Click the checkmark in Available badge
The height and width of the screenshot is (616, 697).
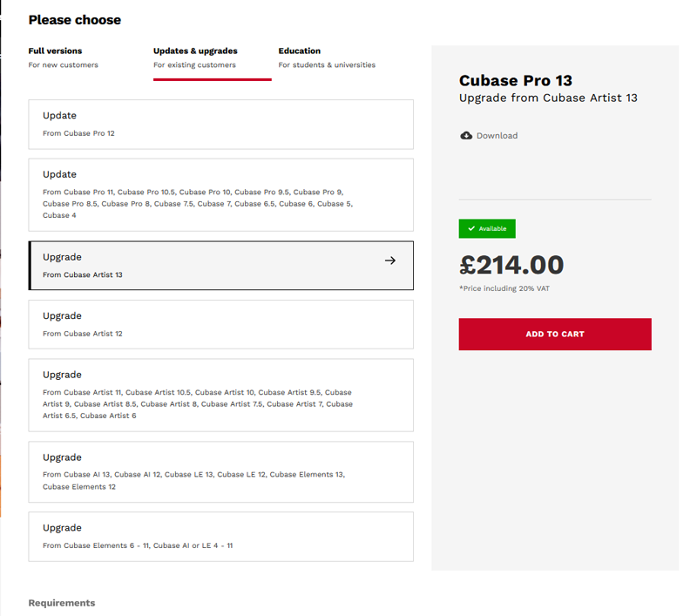point(471,228)
